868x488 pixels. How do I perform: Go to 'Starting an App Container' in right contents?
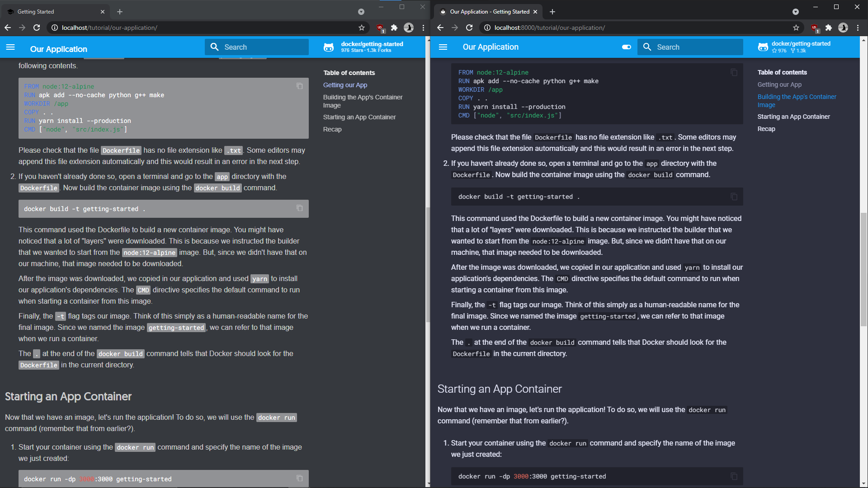(x=793, y=117)
